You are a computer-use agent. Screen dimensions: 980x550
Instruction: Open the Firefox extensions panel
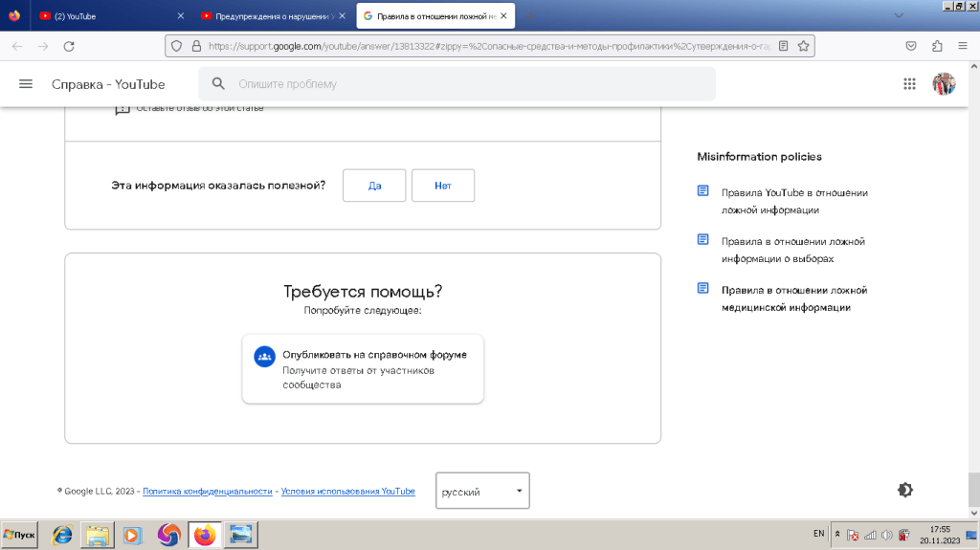[936, 45]
